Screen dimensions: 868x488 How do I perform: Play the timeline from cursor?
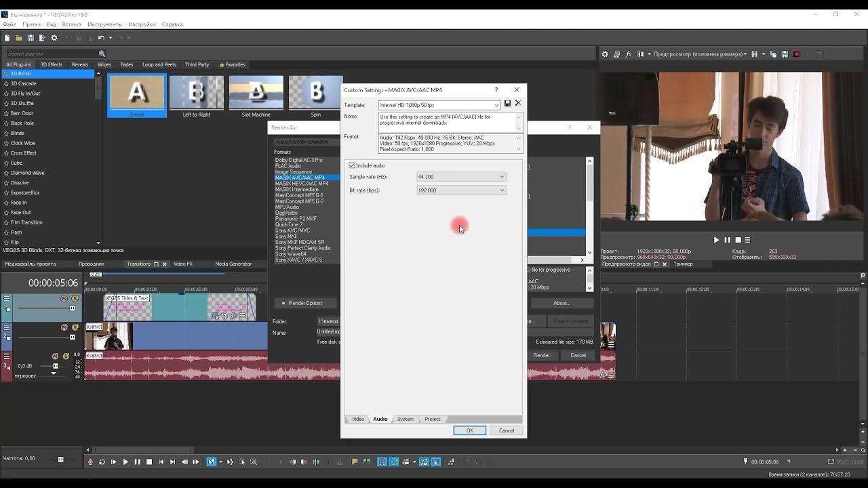click(125, 462)
